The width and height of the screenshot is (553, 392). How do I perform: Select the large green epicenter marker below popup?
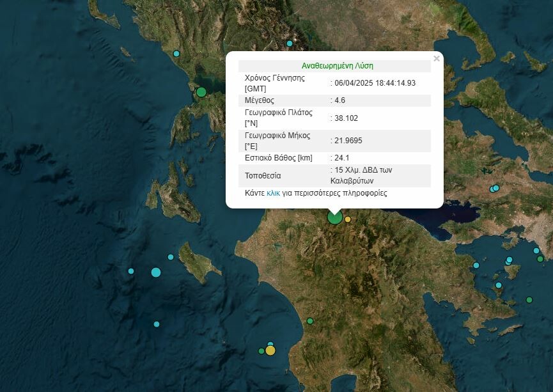pyautogui.click(x=335, y=217)
